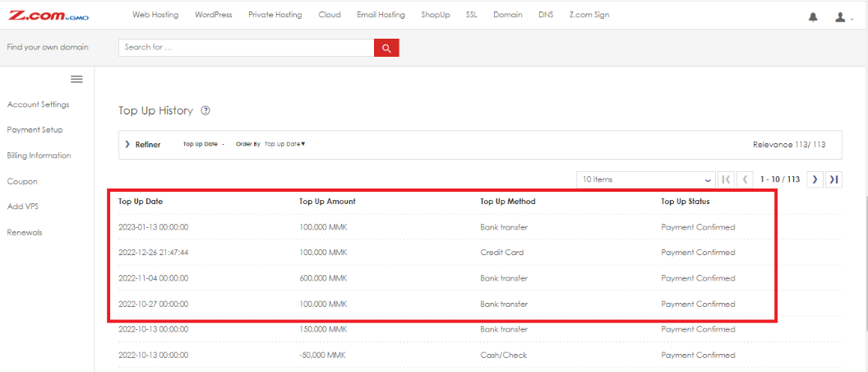
Task: Open the 10 Items per page dropdown
Action: (x=645, y=179)
